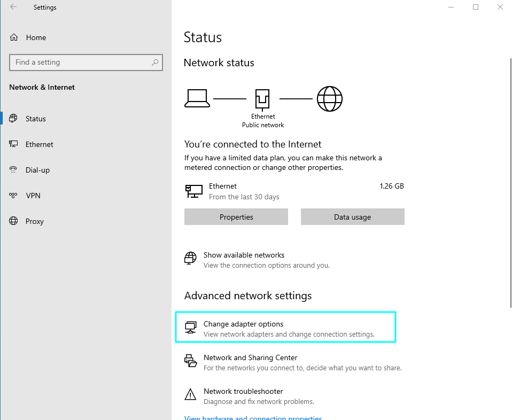Image resolution: width=512 pixels, height=420 pixels.
Task: Select the Ethernet monitor icon in sidebar
Action: click(x=13, y=144)
